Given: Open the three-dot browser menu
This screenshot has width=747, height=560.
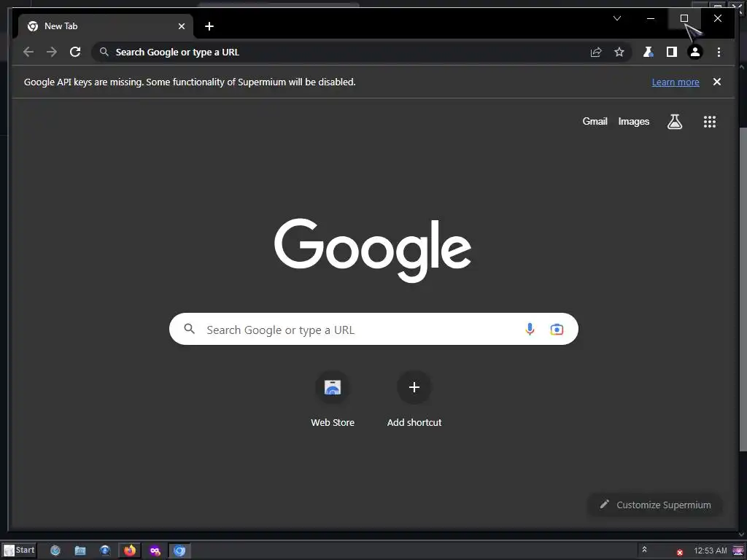Looking at the screenshot, I should click(x=719, y=52).
